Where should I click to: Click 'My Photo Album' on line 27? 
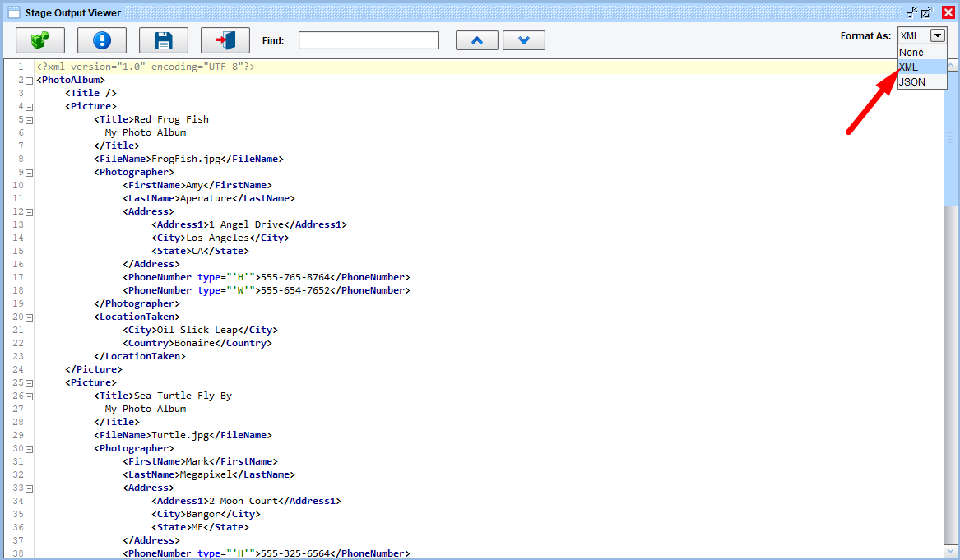(x=145, y=409)
